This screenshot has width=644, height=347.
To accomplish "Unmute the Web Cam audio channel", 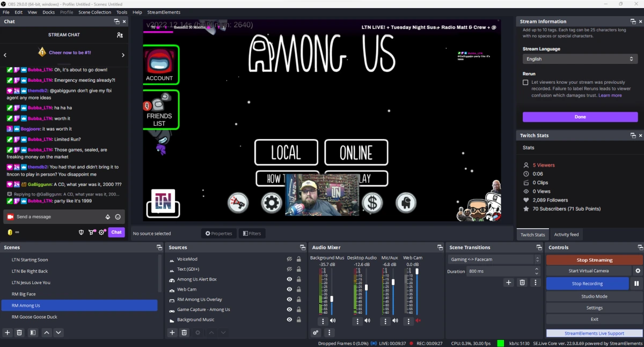I will [x=418, y=321].
